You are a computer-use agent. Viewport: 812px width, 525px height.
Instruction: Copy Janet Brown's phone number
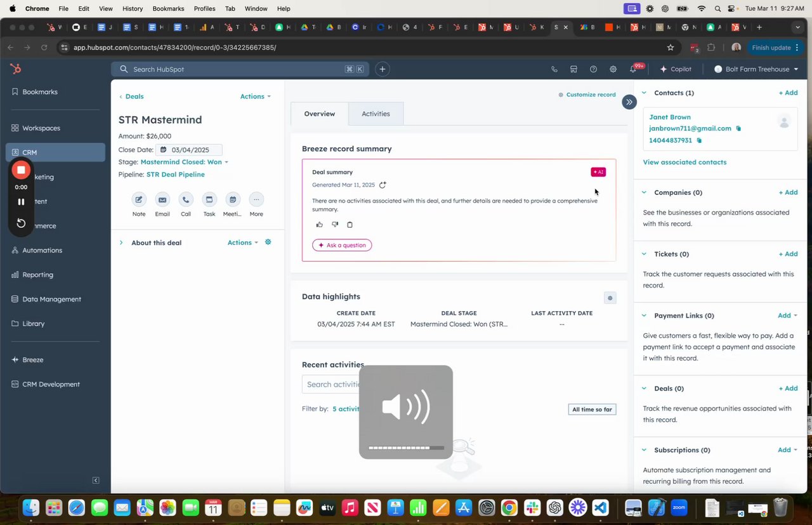tap(699, 140)
